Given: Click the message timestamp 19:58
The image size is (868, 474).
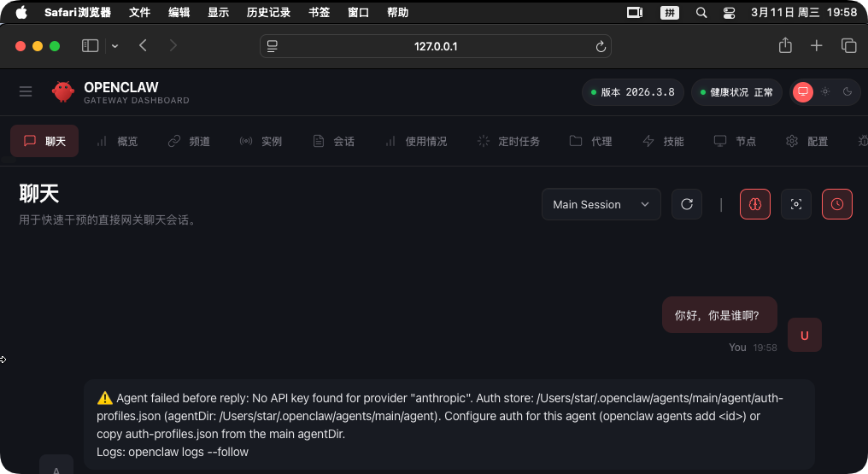Looking at the screenshot, I should 765,348.
